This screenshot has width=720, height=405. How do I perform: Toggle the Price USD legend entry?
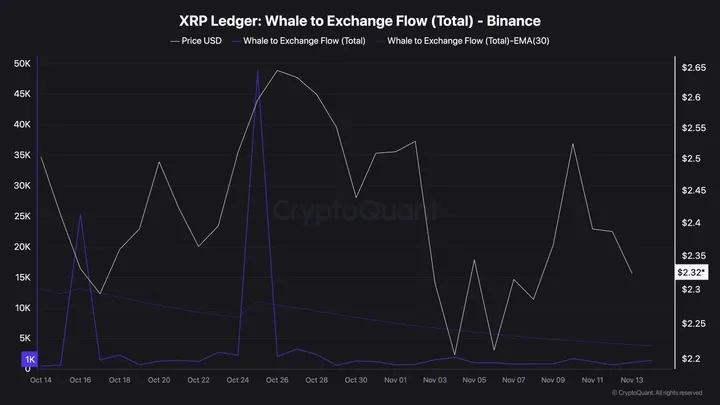tap(199, 41)
